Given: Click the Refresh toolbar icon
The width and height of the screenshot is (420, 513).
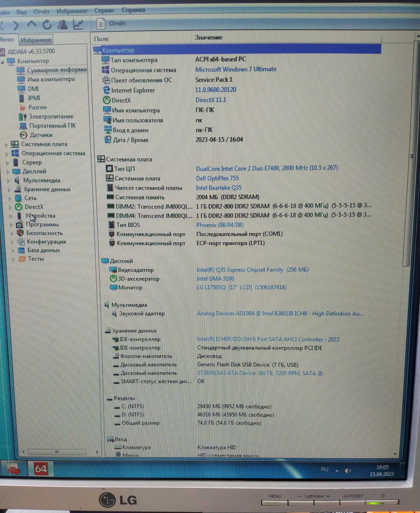Looking at the screenshot, I should [47, 25].
